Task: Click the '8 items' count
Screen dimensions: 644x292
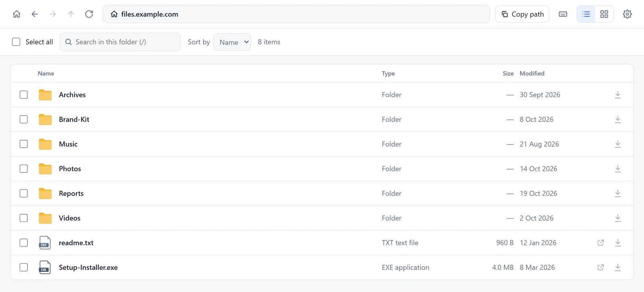Action: click(269, 42)
